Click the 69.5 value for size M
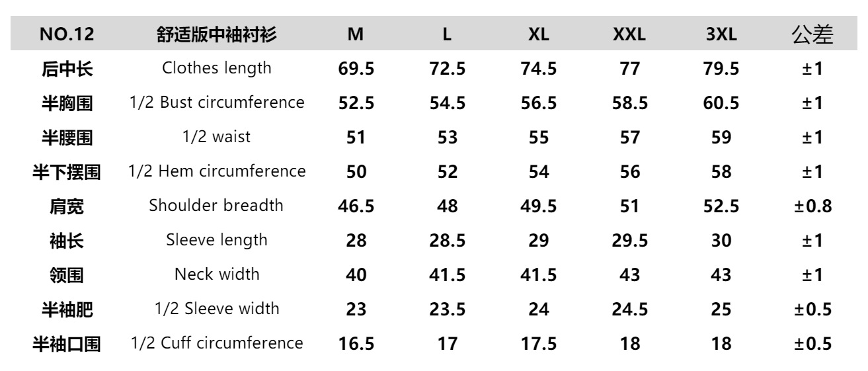The width and height of the screenshot is (868, 371). [356, 69]
